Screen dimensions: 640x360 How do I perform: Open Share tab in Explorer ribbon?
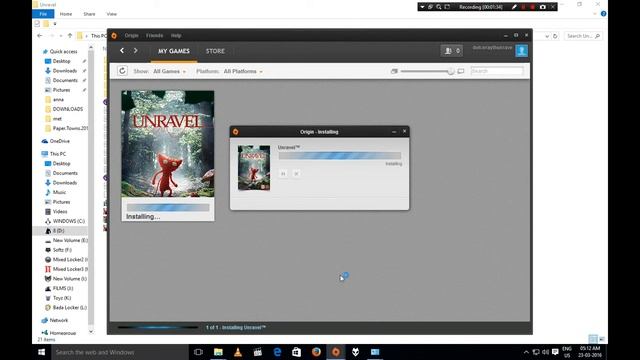tap(89, 14)
